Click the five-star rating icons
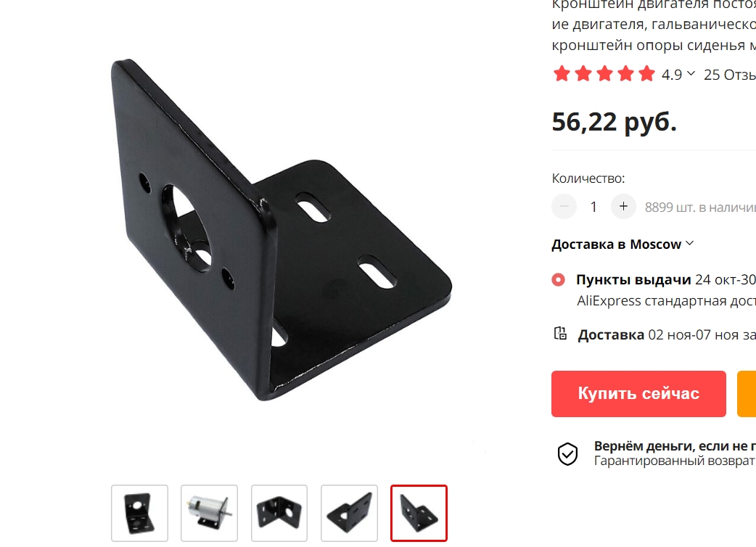 (x=604, y=74)
